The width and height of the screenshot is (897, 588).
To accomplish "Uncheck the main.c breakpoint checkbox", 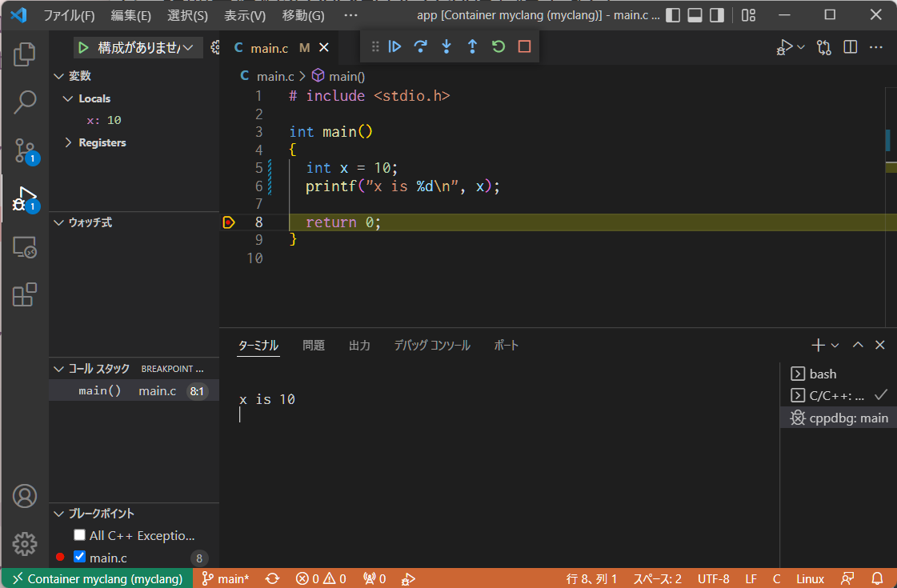I will 79,557.
